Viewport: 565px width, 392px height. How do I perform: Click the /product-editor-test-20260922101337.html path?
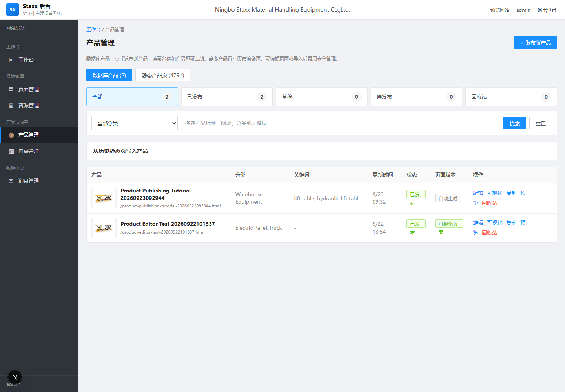tap(162, 232)
